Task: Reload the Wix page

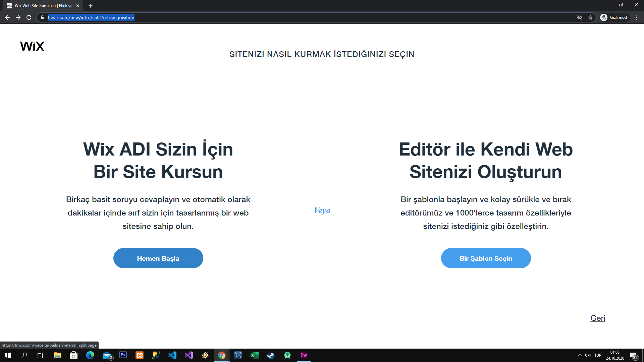Action: (x=29, y=17)
